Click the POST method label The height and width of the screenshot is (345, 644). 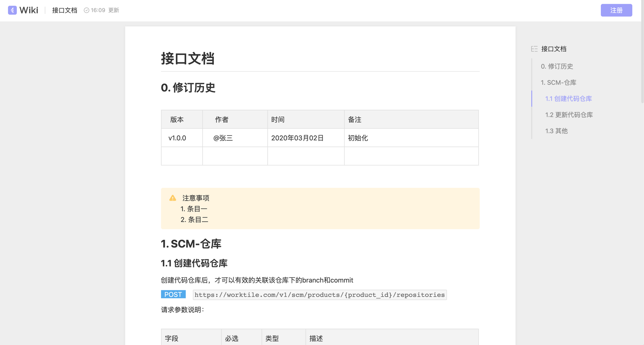point(173,294)
